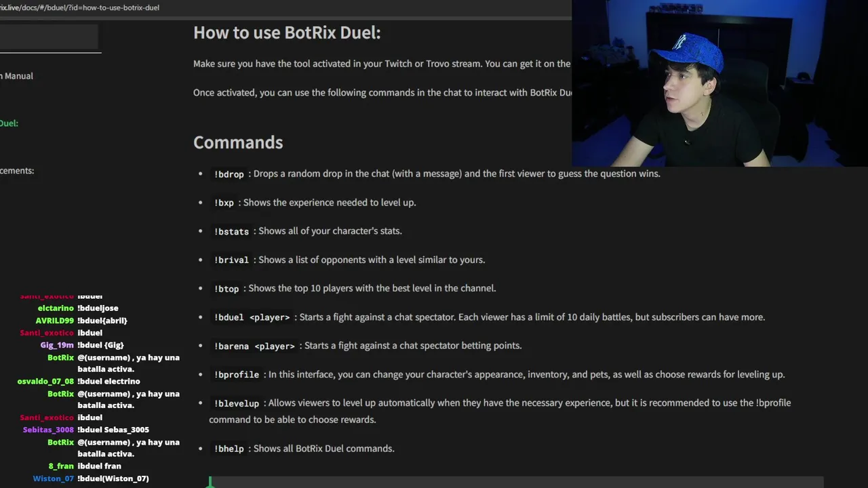868x488 pixels.
Task: Click the sidebar search box
Action: coord(49,37)
